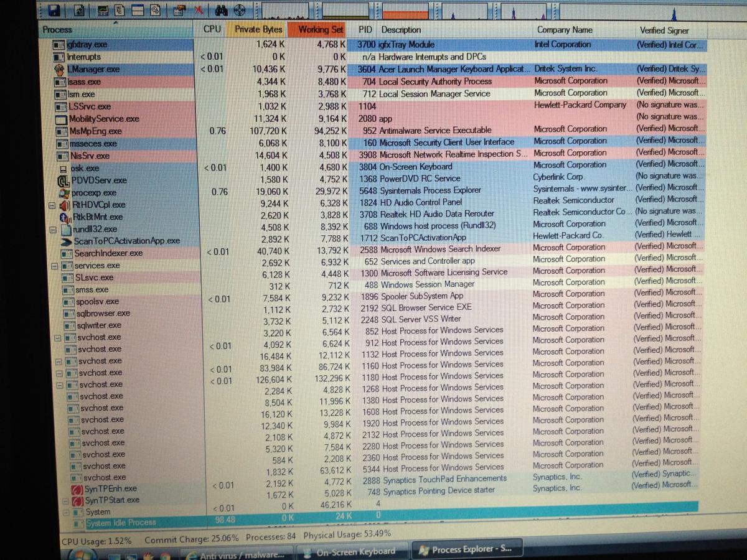
Task: Collapse the svchost.exe PID 1132 node
Action: pyautogui.click(x=59, y=362)
